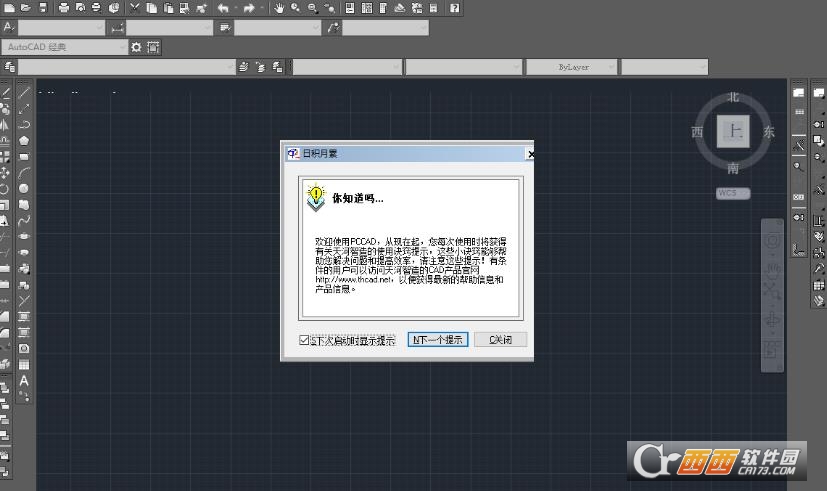Open an existing drawing file
827x491 pixels.
26,8
